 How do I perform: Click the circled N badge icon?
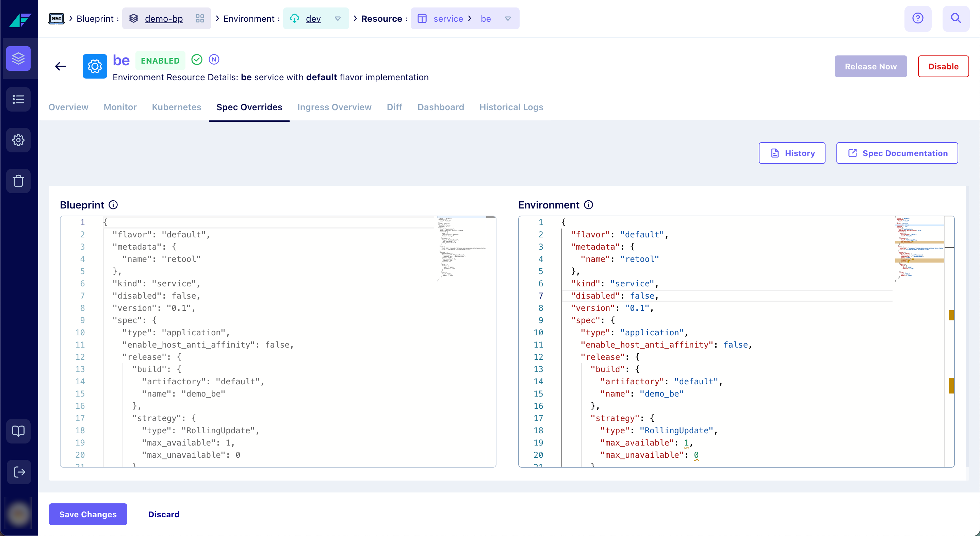coord(214,60)
